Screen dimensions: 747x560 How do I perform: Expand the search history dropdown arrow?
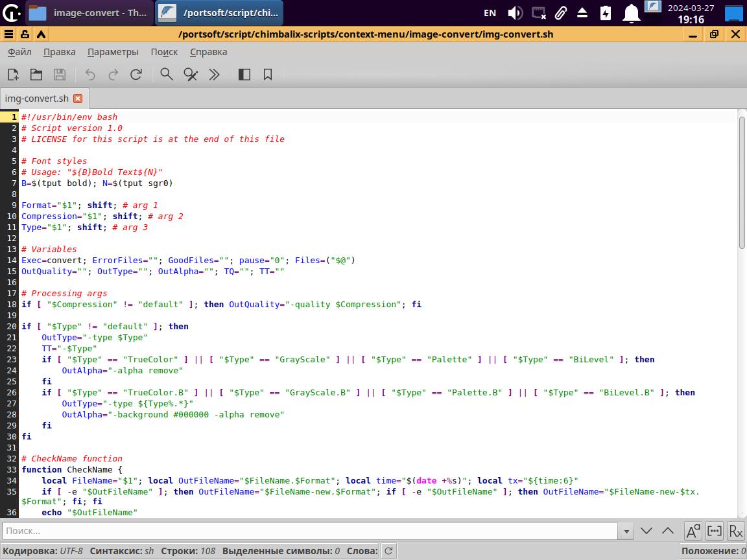click(626, 531)
